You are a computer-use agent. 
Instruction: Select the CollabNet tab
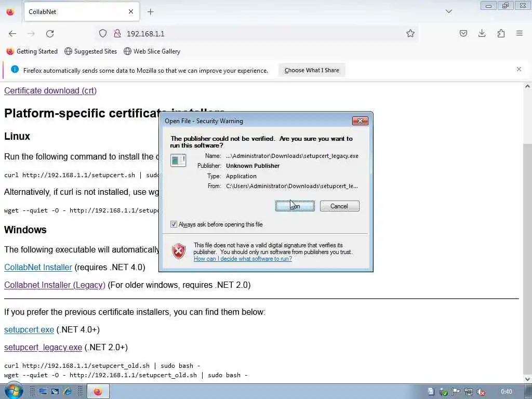(82, 11)
